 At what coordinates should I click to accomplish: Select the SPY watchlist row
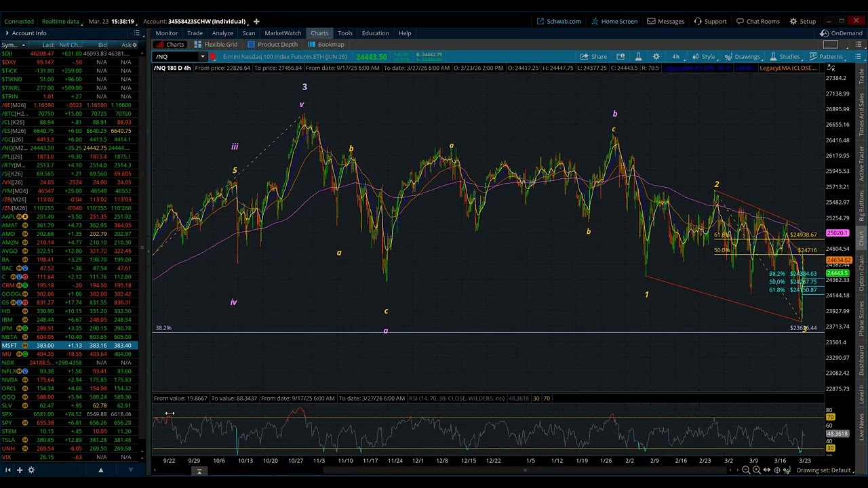click(69, 423)
